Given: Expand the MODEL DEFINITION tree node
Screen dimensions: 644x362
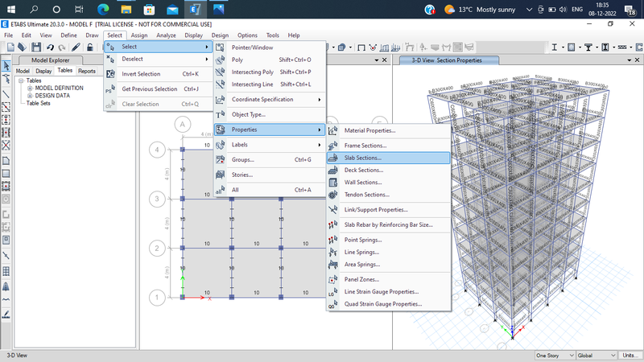Looking at the screenshot, I should click(30, 88).
